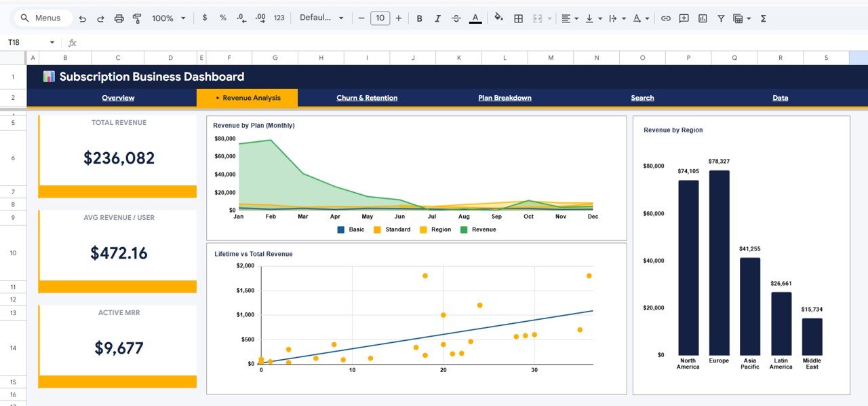Select the Paint format tool
This screenshot has width=868, height=406.
[x=136, y=18]
